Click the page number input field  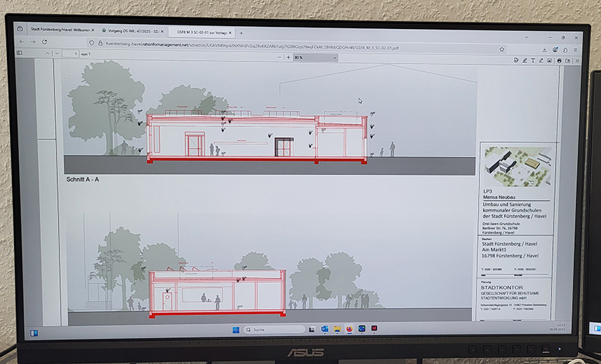(71, 54)
